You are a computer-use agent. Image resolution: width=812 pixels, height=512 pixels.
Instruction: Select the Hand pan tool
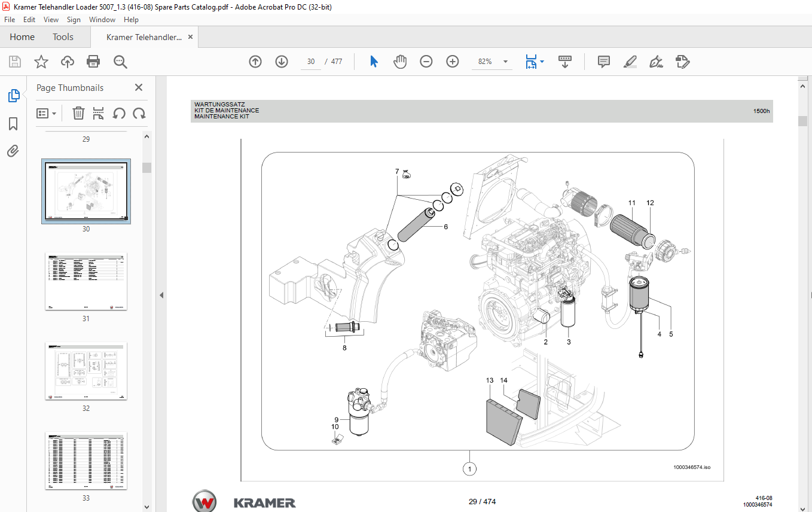[x=400, y=62]
